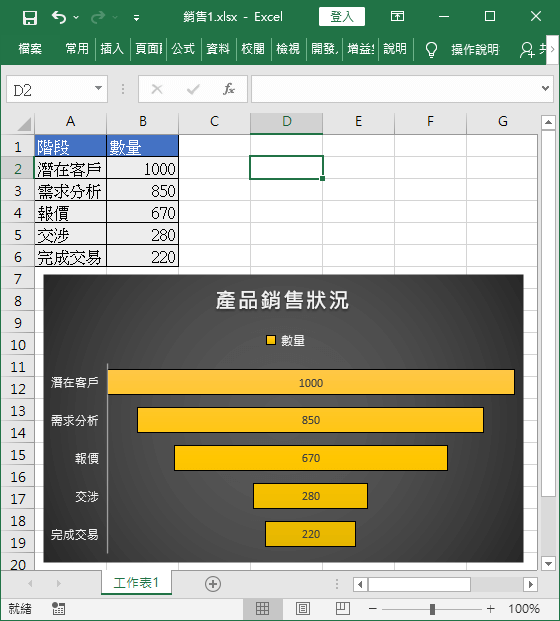Undo the last action
560x621 pixels.
59,17
